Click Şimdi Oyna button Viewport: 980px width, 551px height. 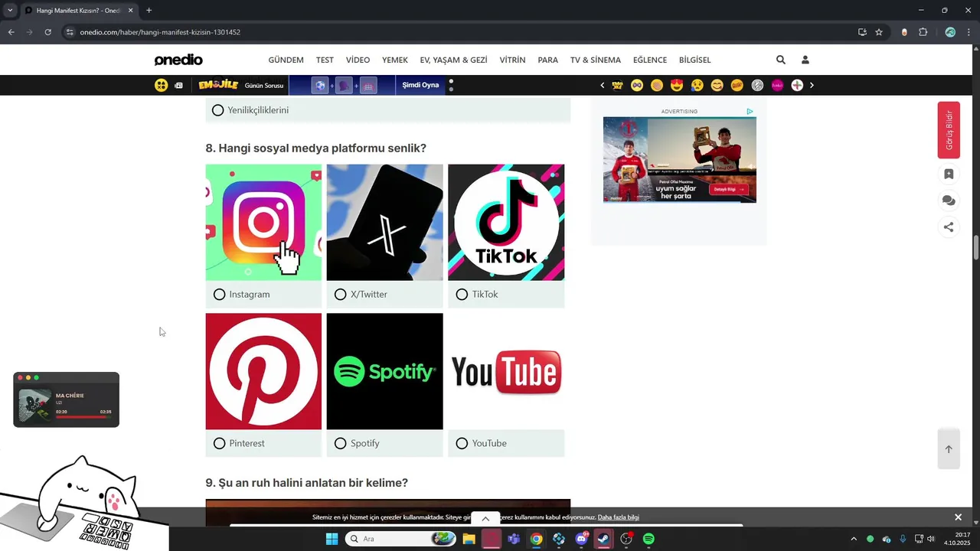[421, 85]
